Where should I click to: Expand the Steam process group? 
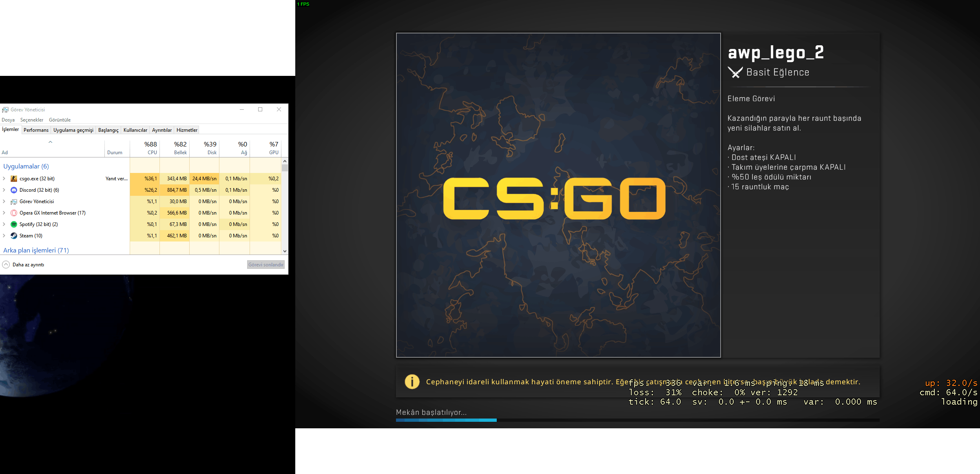pos(4,236)
